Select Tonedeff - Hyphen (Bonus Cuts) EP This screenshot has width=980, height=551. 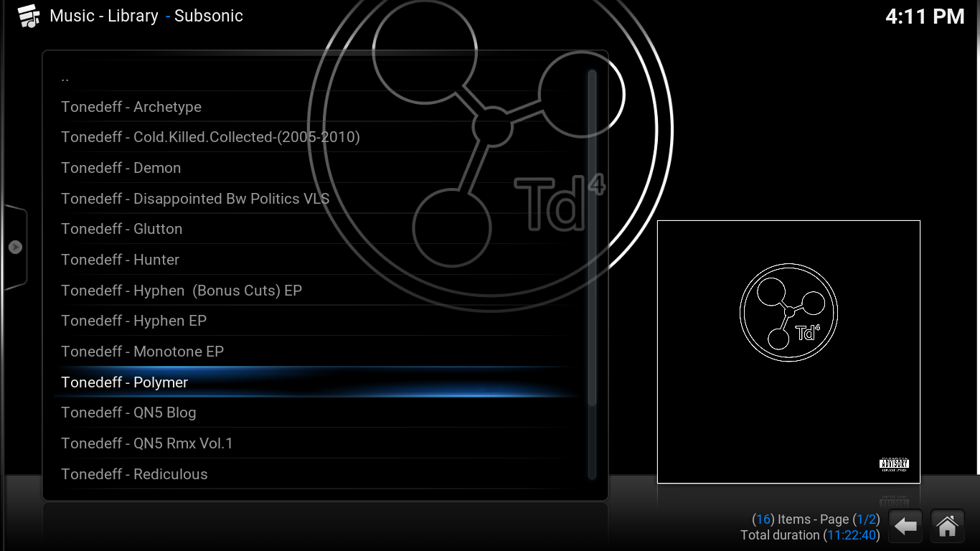182,291
